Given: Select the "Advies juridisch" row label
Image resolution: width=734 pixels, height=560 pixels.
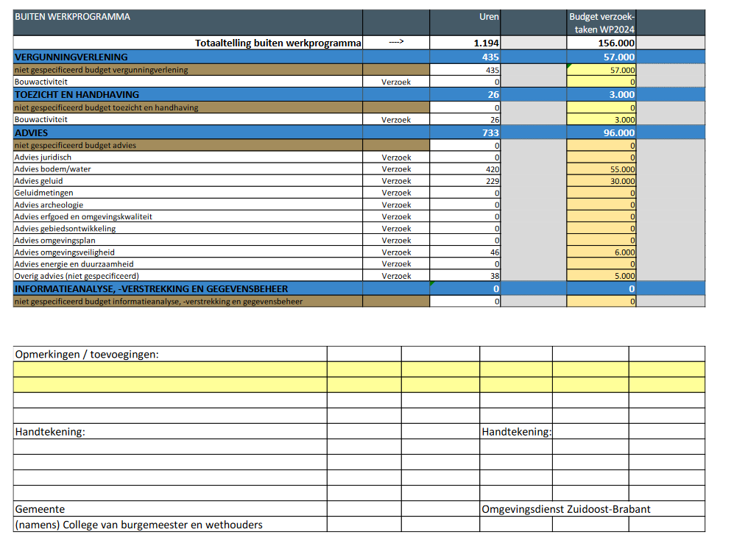Looking at the screenshot, I should 43,157.
